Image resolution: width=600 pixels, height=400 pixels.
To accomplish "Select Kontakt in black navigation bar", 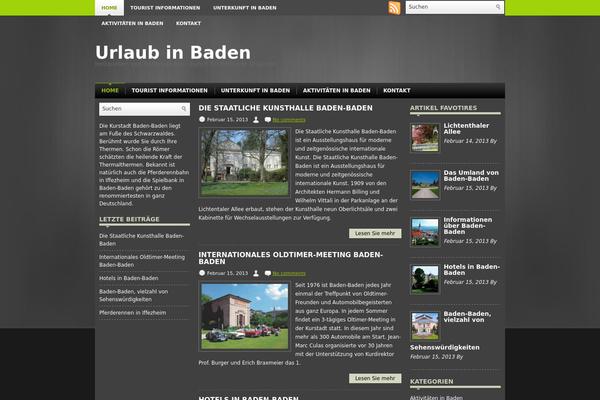I will pyautogui.click(x=396, y=91).
